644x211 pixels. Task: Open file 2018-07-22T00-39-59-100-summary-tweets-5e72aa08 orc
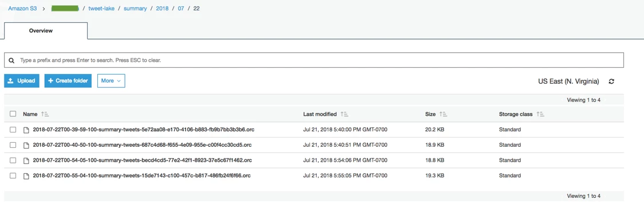pyautogui.click(x=144, y=130)
